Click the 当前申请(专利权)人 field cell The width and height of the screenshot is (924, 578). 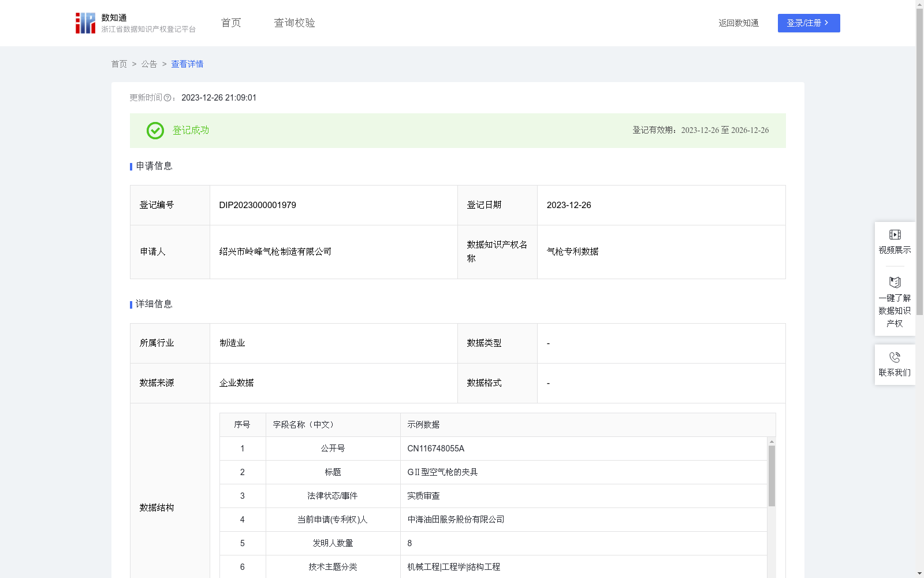(333, 520)
